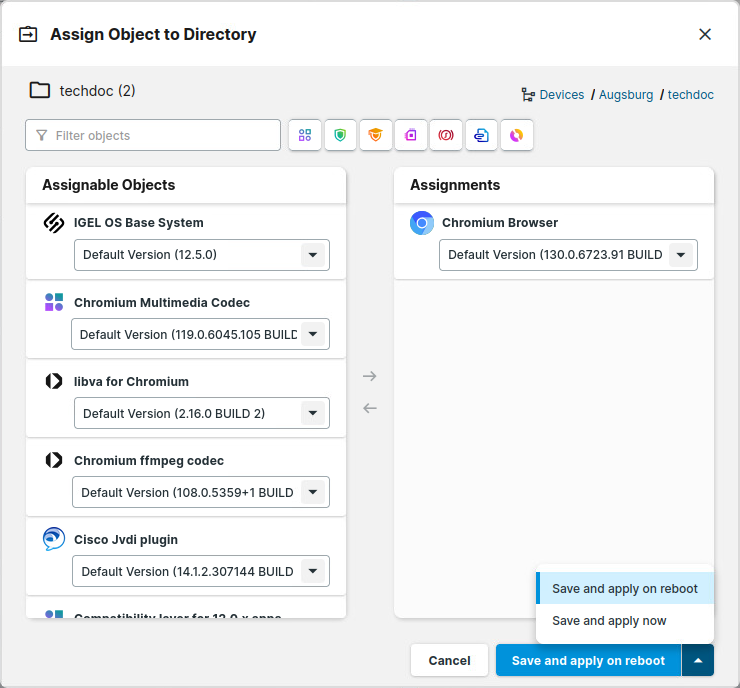Click the pink-orange ring filter icon
740x688 pixels.
point(516,135)
